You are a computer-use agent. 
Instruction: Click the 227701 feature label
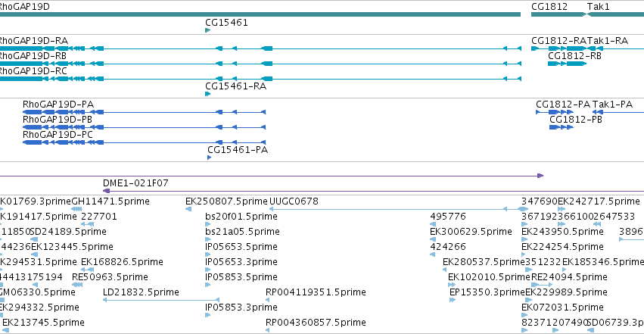(99, 217)
